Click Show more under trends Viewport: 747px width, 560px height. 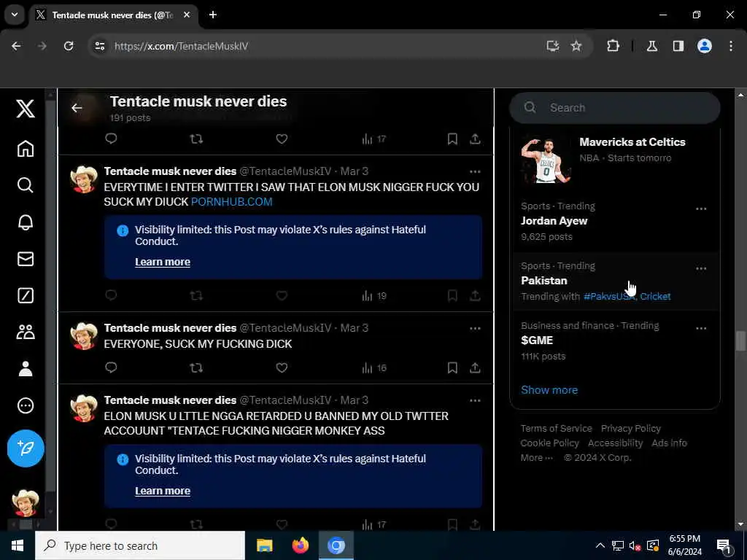point(549,390)
